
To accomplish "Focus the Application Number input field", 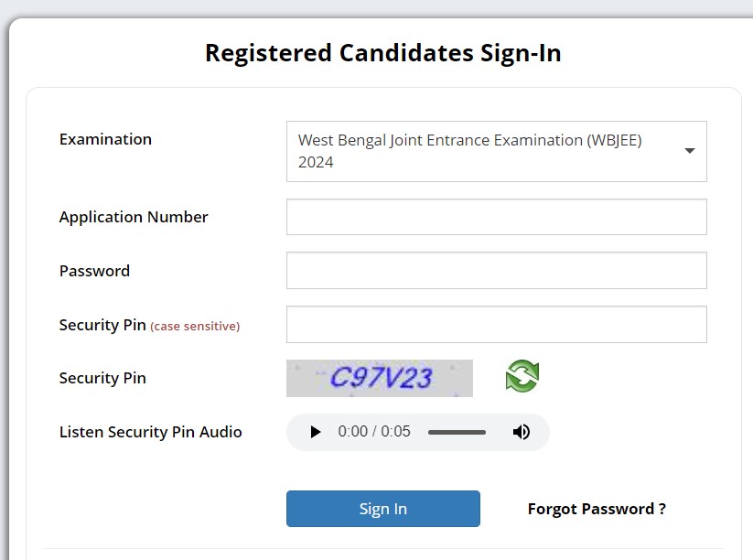I will tap(496, 217).
